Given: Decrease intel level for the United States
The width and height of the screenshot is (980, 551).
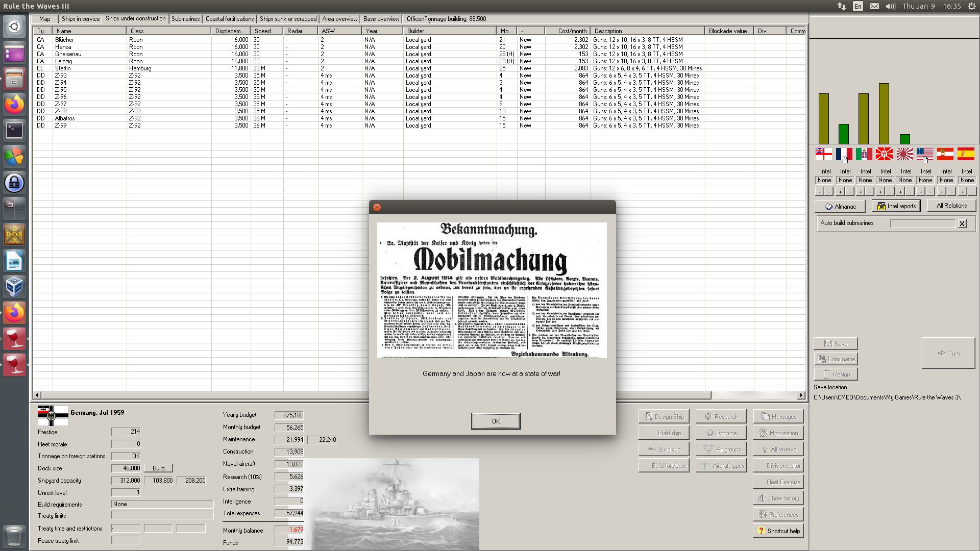Looking at the screenshot, I should pyautogui.click(x=930, y=192).
